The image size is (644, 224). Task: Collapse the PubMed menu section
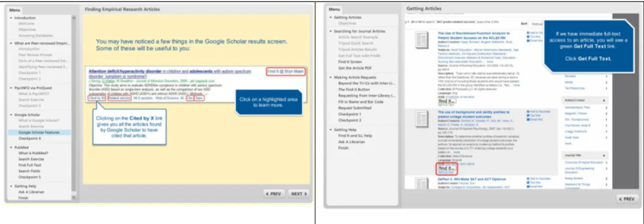coord(12,147)
